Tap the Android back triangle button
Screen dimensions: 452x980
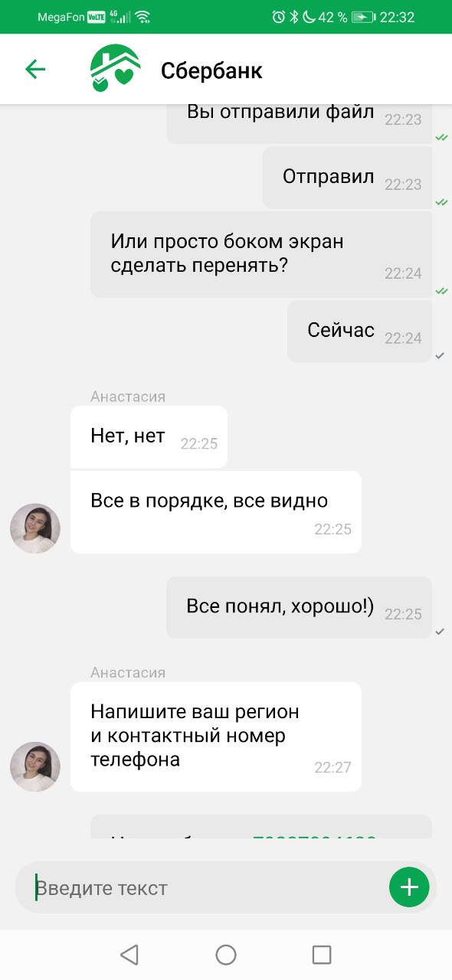coord(129,954)
